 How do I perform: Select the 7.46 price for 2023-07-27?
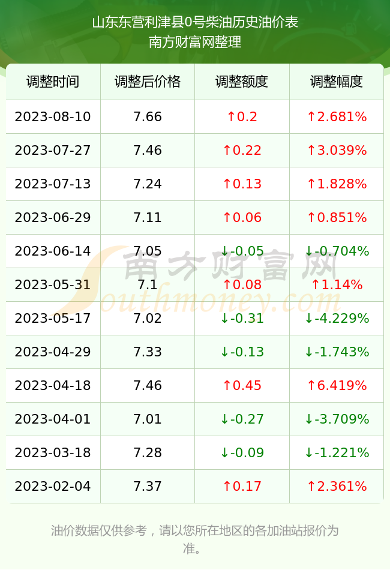click(148, 151)
